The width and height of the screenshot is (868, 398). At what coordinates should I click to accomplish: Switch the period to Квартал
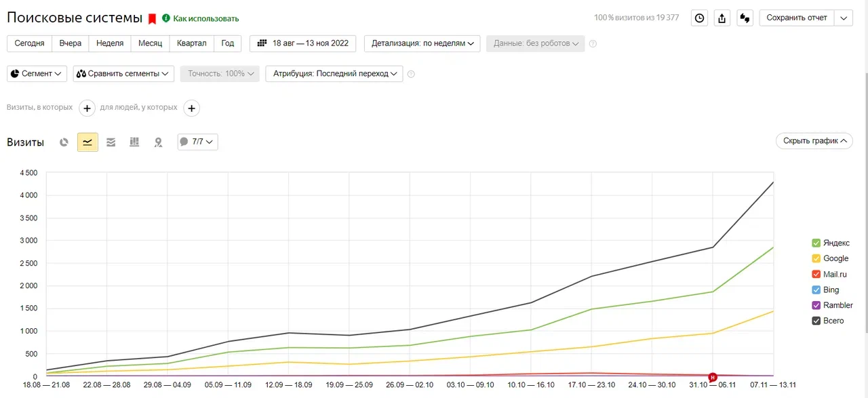(191, 43)
